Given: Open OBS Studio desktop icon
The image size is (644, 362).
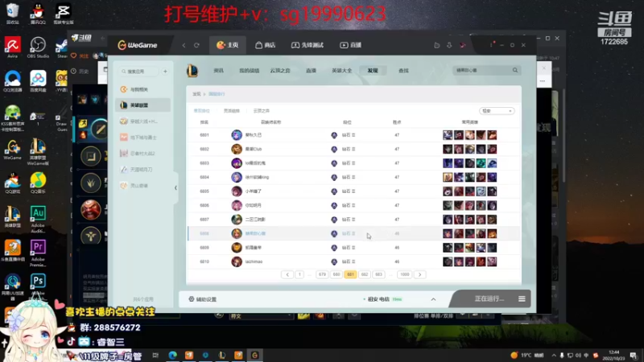Looking at the screenshot, I should 38,47.
